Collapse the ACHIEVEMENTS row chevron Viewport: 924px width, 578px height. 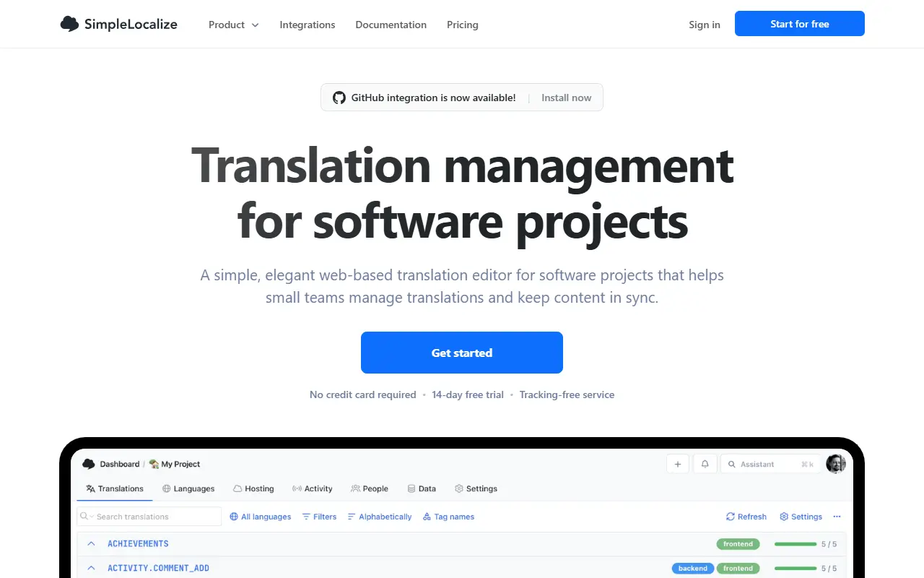pos(91,543)
